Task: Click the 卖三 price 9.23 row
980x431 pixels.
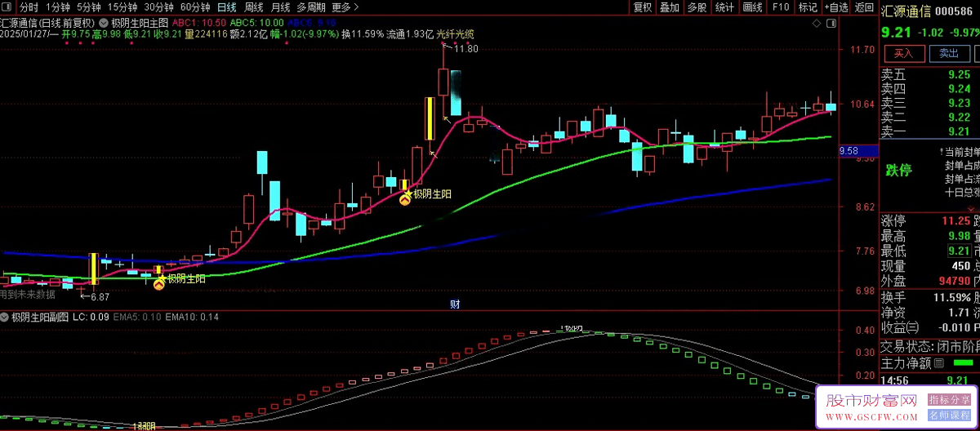Action: pyautogui.click(x=929, y=103)
